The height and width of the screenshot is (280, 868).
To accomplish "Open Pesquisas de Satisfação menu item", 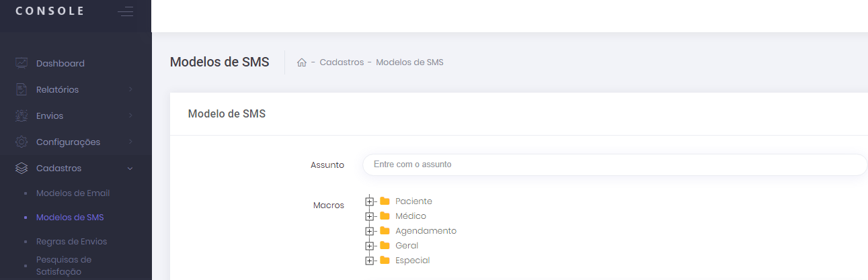I will click(x=64, y=265).
